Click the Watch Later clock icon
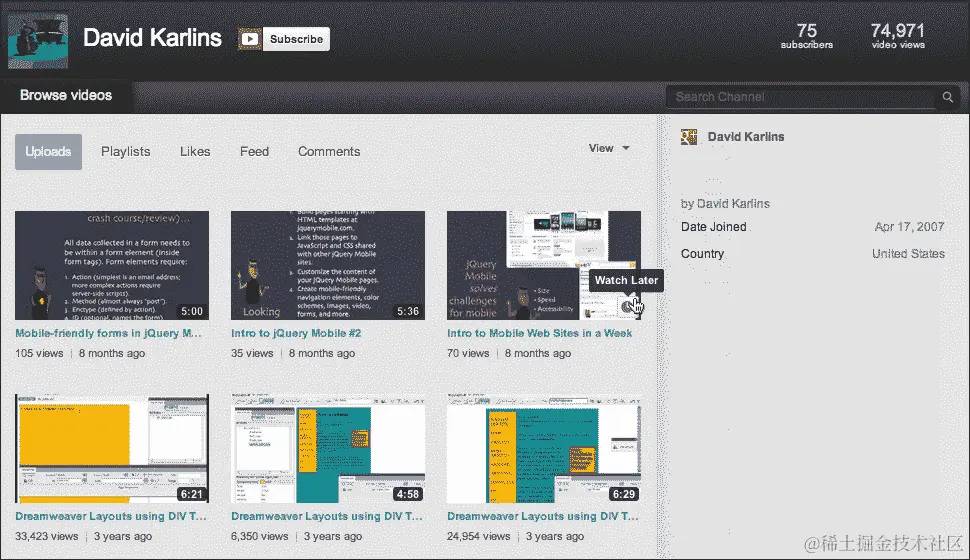Viewport: 970px width, 560px height. 628,306
